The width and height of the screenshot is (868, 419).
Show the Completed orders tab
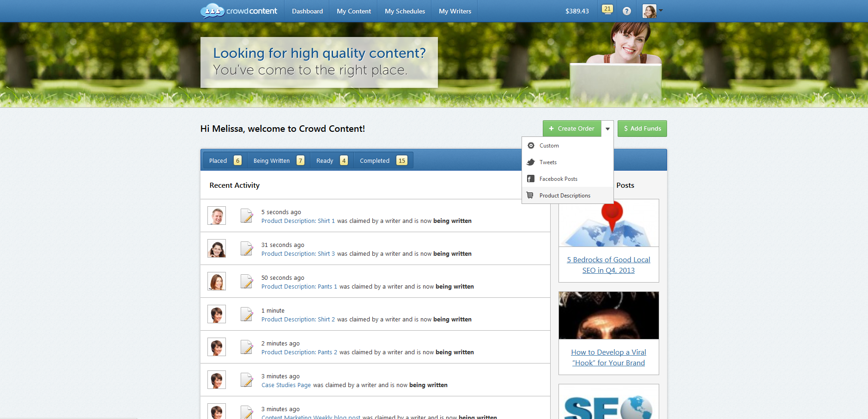click(x=382, y=160)
